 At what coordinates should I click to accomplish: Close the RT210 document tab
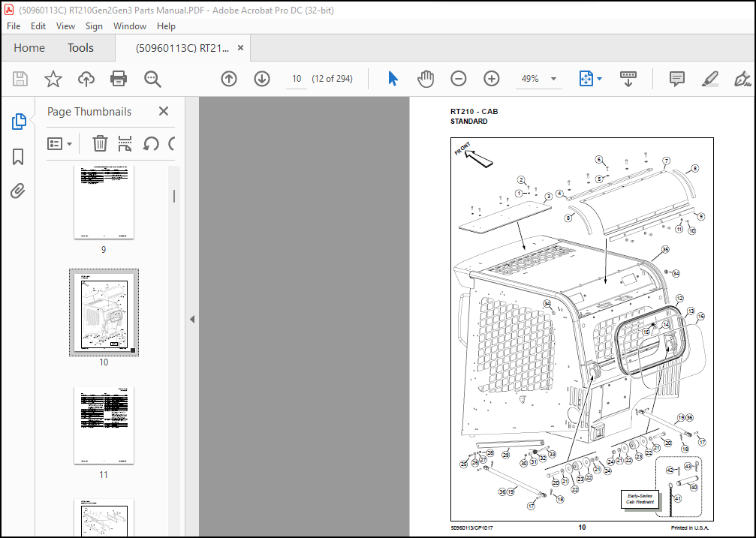click(240, 48)
